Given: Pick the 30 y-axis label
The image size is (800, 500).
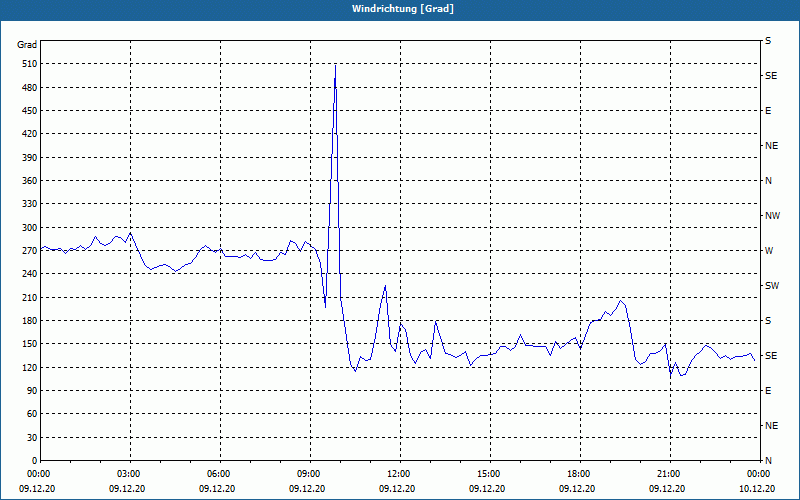Looking at the screenshot, I should pos(32,437).
